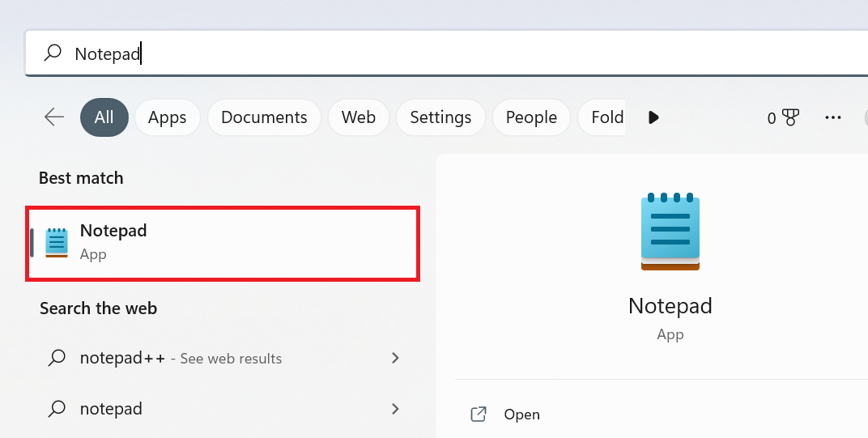Screen dimensions: 868x438
Task: Open the notepad++ web results suggestion
Action: 223,359
